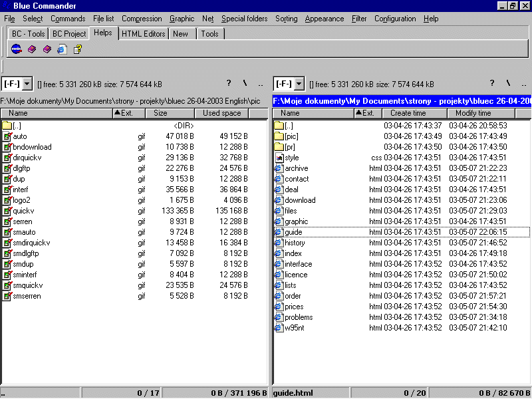Click the [pr] folder icon
532x399 pixels.
(x=279, y=147)
